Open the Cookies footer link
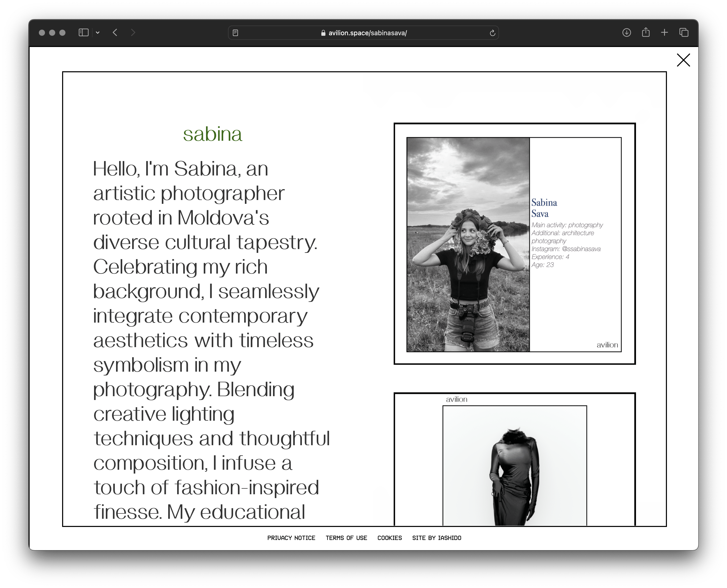Viewport: 727px width, 588px height. [x=389, y=538]
